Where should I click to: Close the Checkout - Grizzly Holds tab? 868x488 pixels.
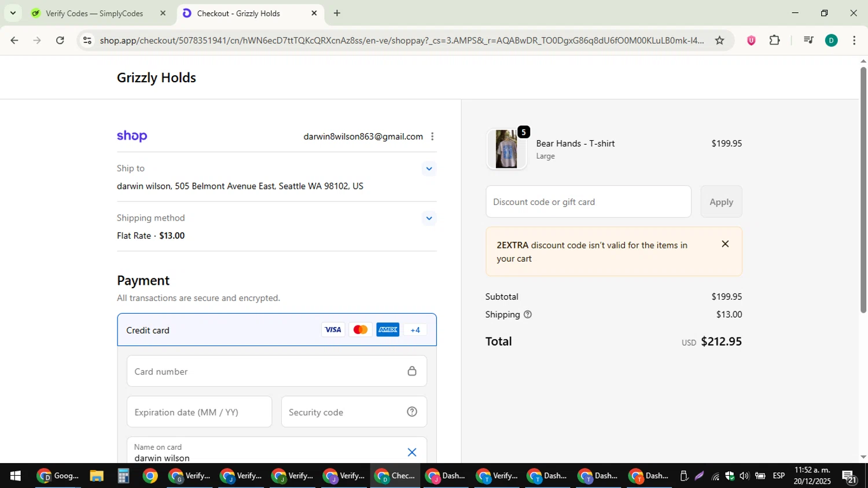(314, 13)
